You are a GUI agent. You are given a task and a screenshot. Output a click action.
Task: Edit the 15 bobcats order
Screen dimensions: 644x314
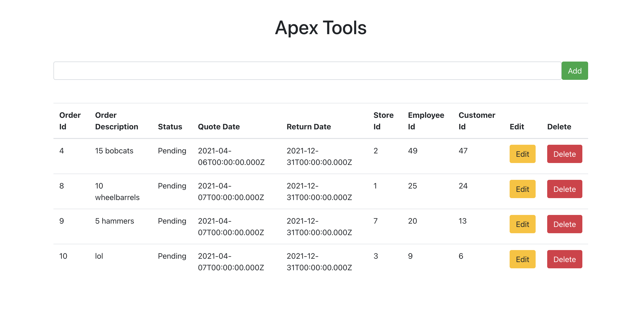point(522,154)
